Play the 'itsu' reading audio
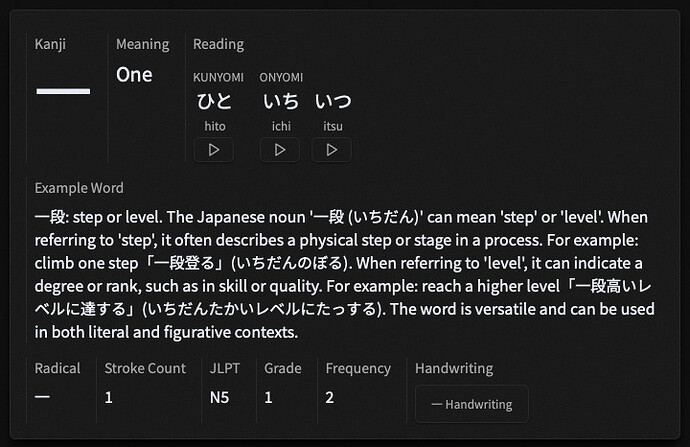 click(x=331, y=150)
